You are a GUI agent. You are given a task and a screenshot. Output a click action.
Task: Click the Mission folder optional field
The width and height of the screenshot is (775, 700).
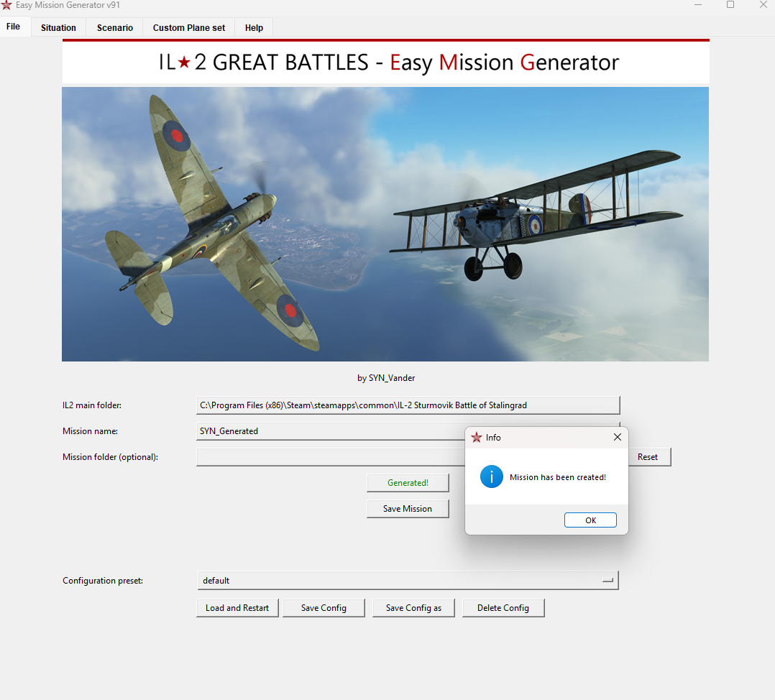(x=330, y=457)
